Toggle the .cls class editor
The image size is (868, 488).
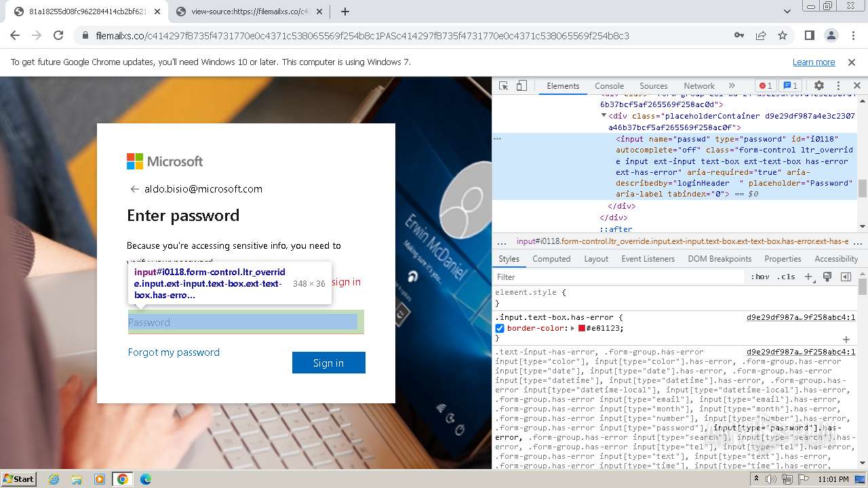click(x=787, y=277)
